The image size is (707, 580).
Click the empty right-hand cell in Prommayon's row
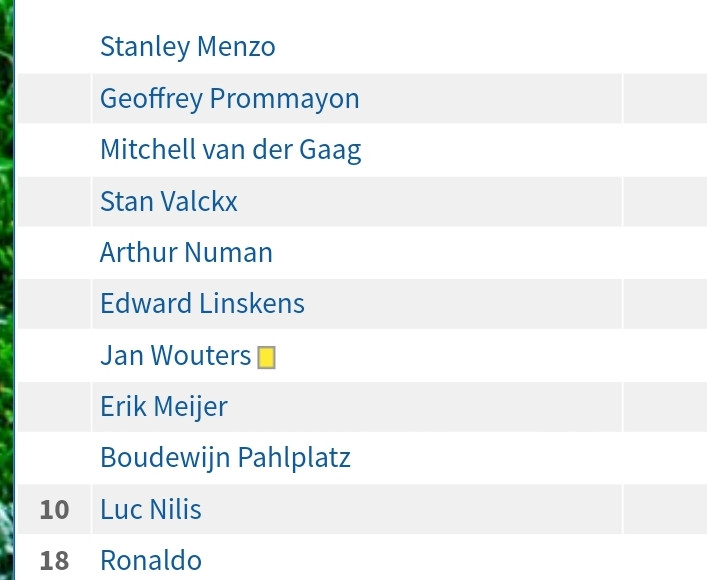(665, 98)
